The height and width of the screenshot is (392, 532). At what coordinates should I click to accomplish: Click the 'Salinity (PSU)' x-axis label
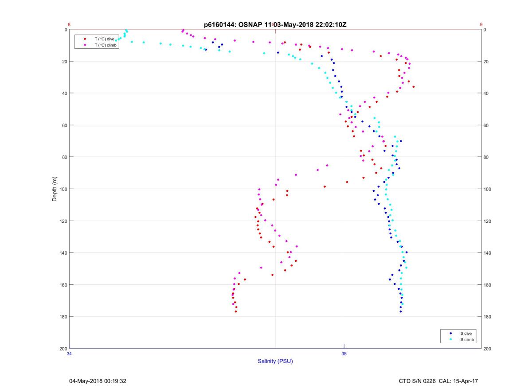click(275, 361)
